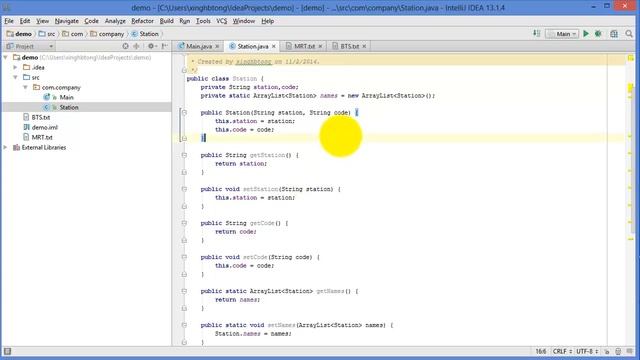
Task: Fold the getCode method
Action: pyautogui.click(x=184, y=223)
